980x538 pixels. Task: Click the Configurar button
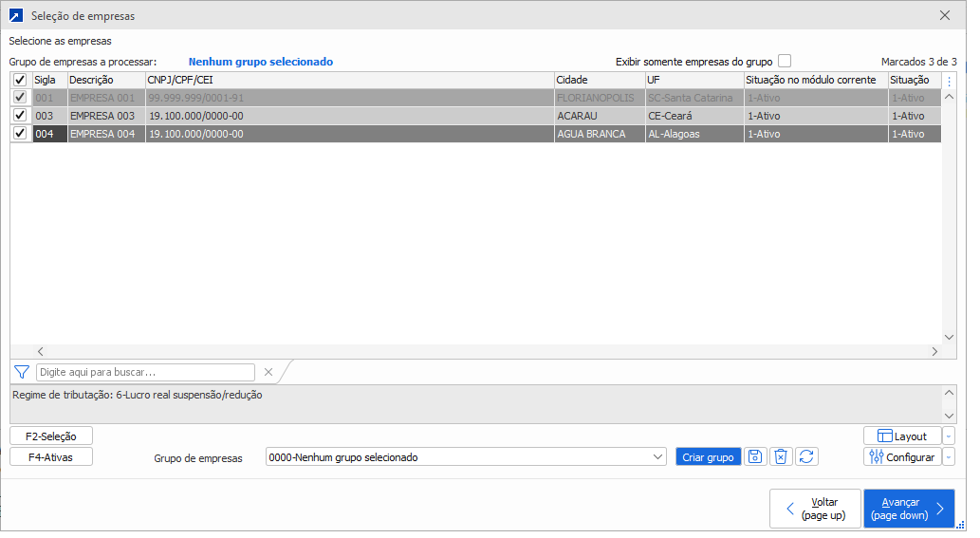902,457
